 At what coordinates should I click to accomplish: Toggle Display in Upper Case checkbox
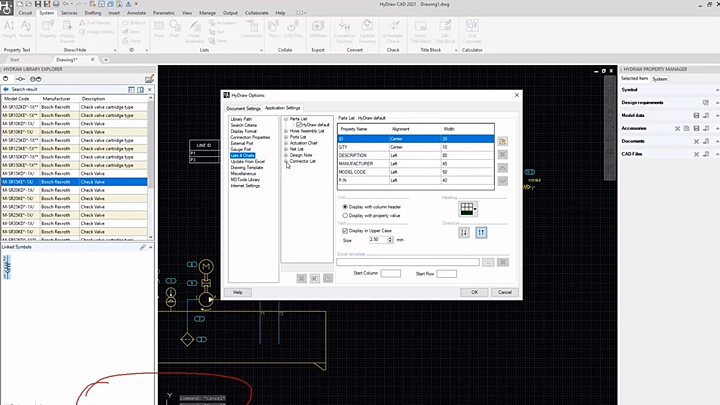click(345, 231)
